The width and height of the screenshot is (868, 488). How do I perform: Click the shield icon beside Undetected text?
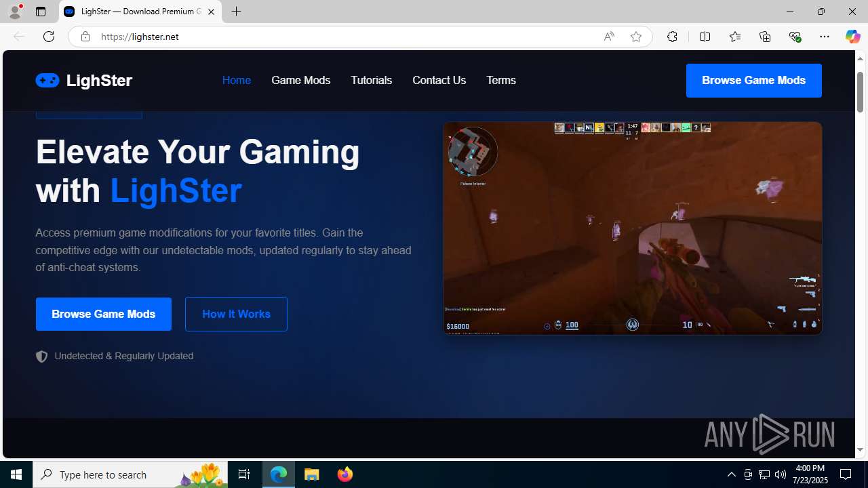point(41,357)
